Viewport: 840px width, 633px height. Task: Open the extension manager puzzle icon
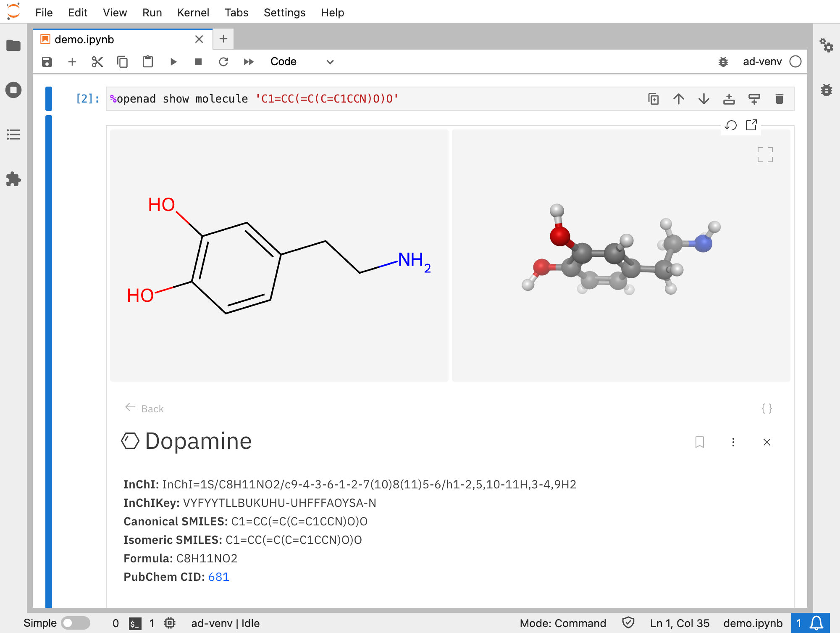pyautogui.click(x=14, y=179)
